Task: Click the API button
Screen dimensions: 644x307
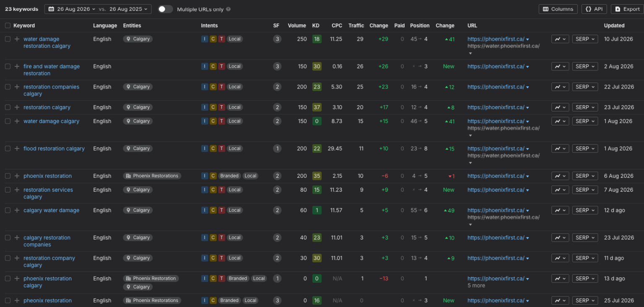Action: [x=594, y=9]
